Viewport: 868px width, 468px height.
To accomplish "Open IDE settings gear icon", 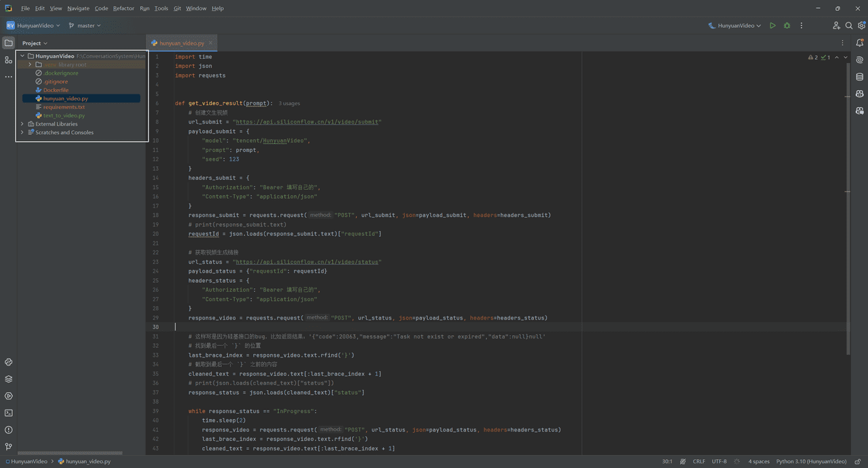I will click(x=861, y=26).
